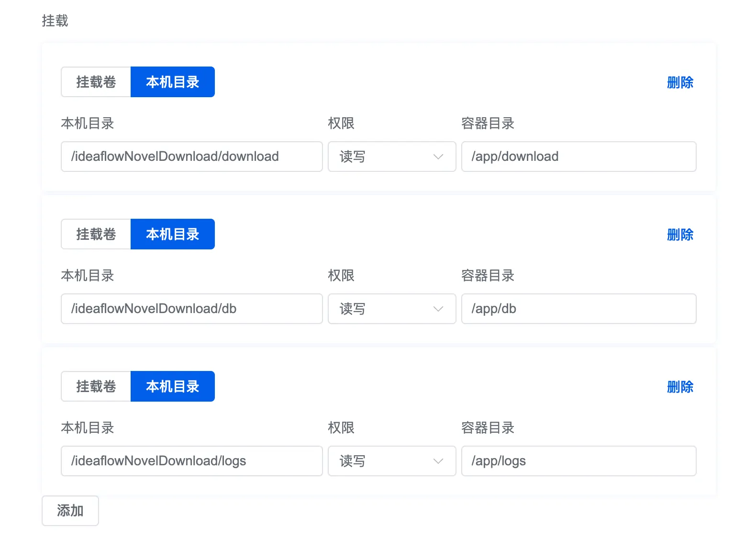Edit container directory field /app/download
Image resolution: width=756 pixels, height=539 pixels.
pyautogui.click(x=579, y=157)
